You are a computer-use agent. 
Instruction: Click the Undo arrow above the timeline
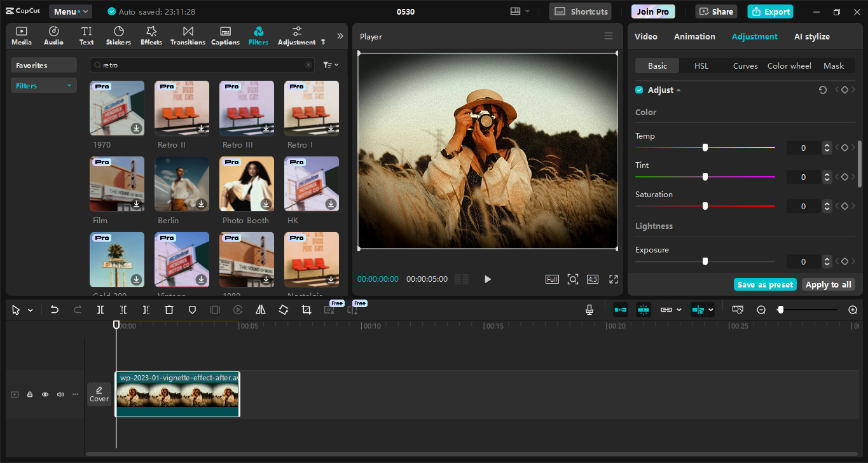tap(54, 310)
